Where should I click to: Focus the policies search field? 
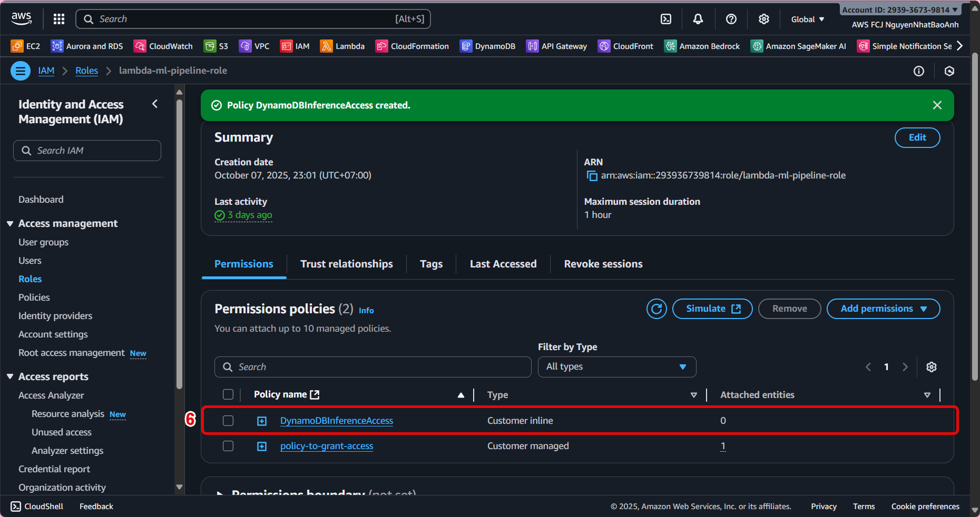(x=373, y=367)
